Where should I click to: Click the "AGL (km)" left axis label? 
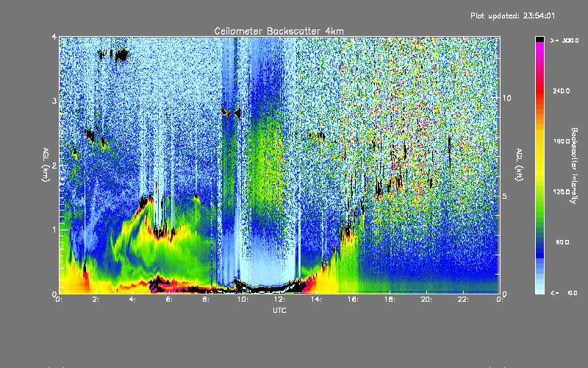tap(46, 165)
